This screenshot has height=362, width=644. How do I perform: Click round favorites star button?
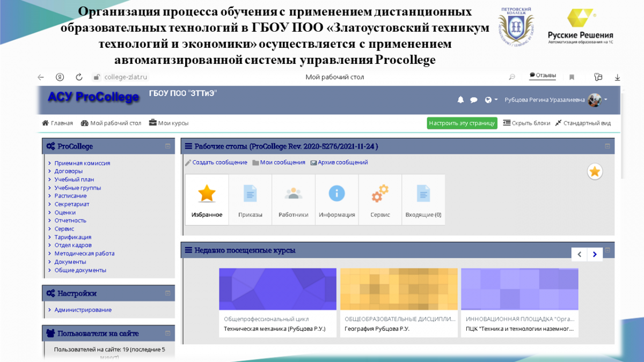(x=595, y=172)
